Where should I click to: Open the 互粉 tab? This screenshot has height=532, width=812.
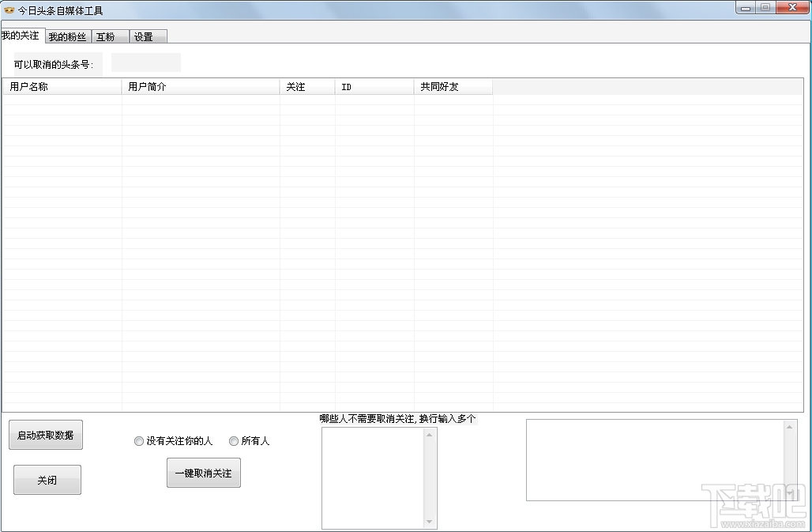click(111, 36)
